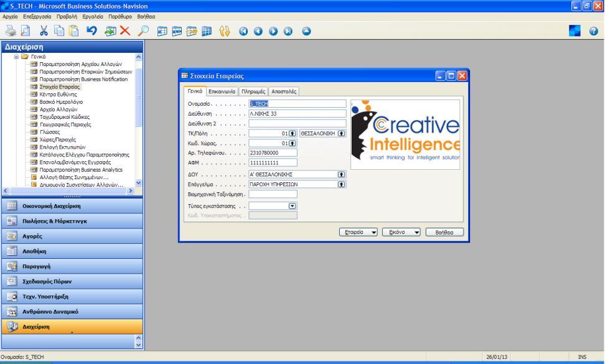Screen dimensions: 605x364
Task: Open the Πωλήσεις & Μάρκετινγκ module
Action: (x=72, y=221)
